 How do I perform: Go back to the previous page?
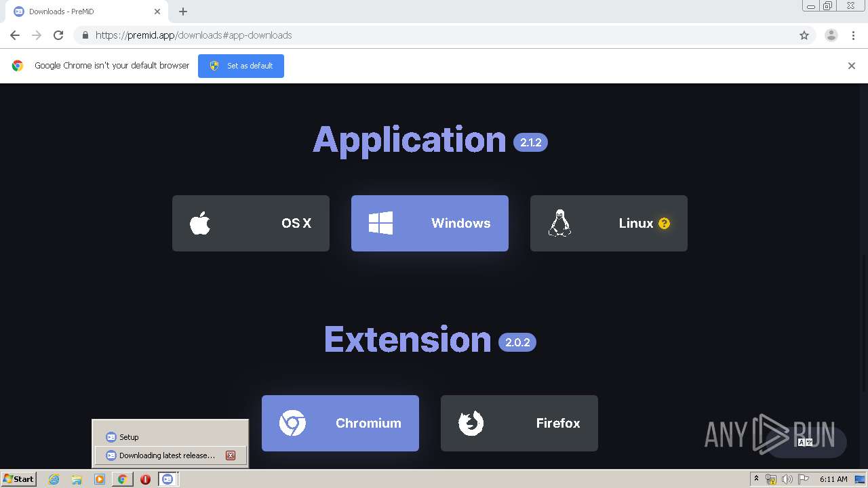click(15, 35)
